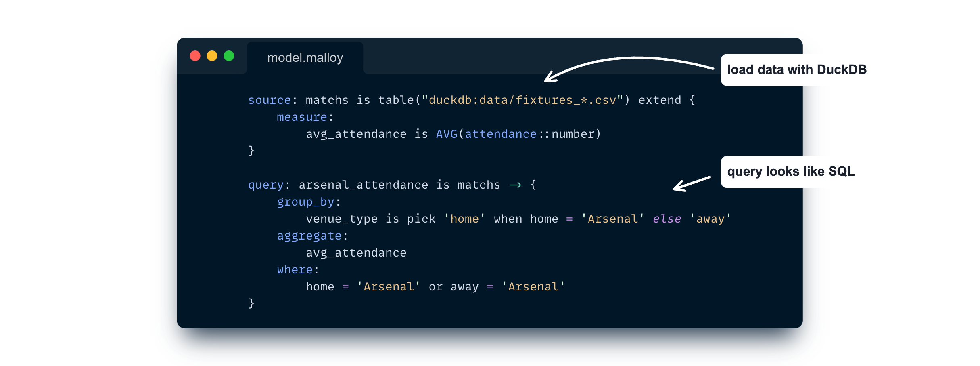Place cursor on the 'source' keyword

click(269, 100)
